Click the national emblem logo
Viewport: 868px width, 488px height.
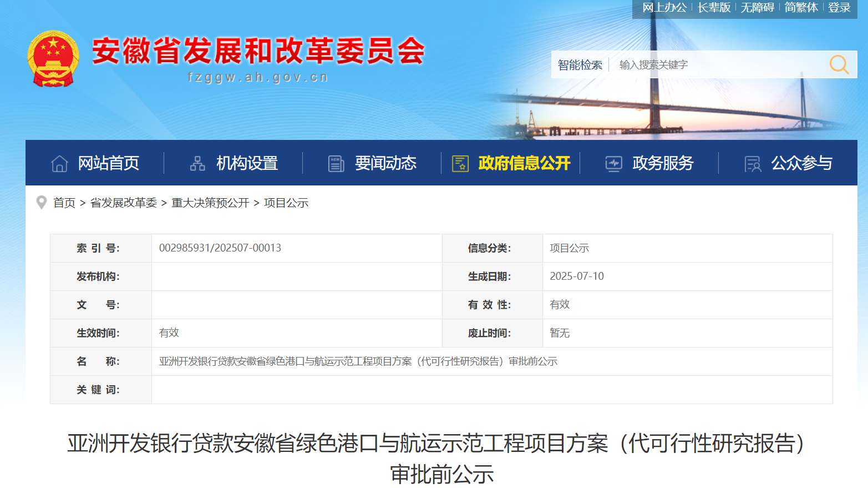(53, 59)
